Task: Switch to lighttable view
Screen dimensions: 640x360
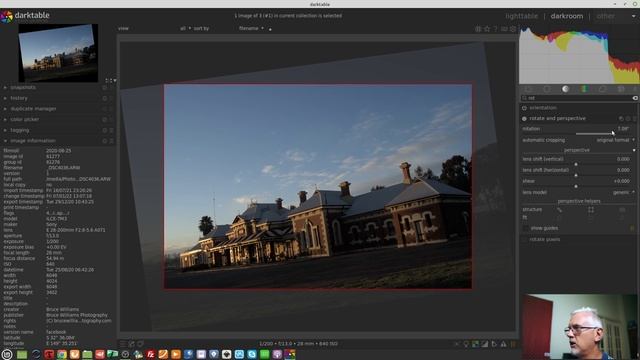Action: (521, 16)
